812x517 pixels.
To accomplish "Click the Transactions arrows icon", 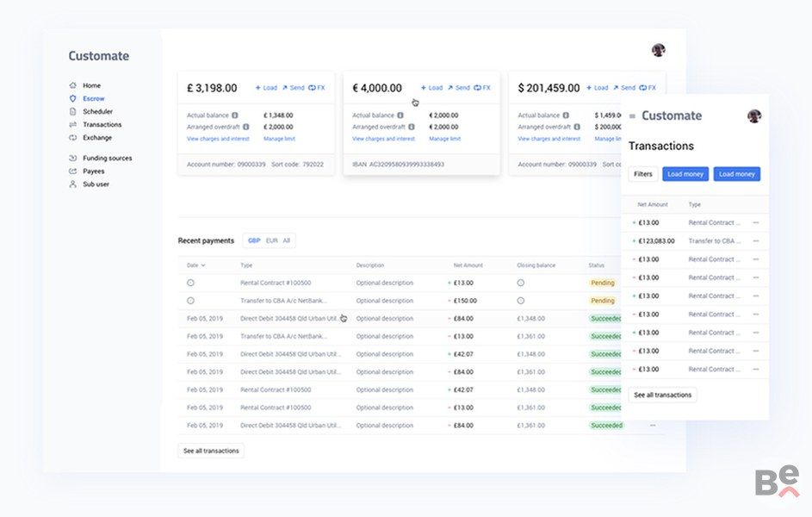I will pos(72,124).
